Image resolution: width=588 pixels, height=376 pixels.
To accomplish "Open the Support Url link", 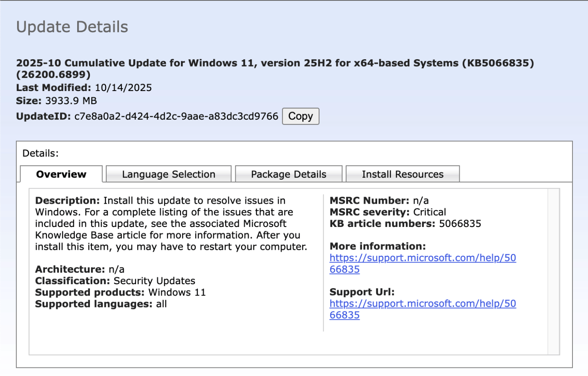I will click(423, 309).
